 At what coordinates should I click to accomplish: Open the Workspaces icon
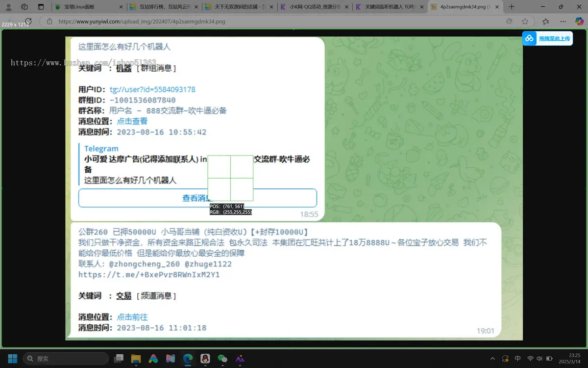click(x=24, y=7)
